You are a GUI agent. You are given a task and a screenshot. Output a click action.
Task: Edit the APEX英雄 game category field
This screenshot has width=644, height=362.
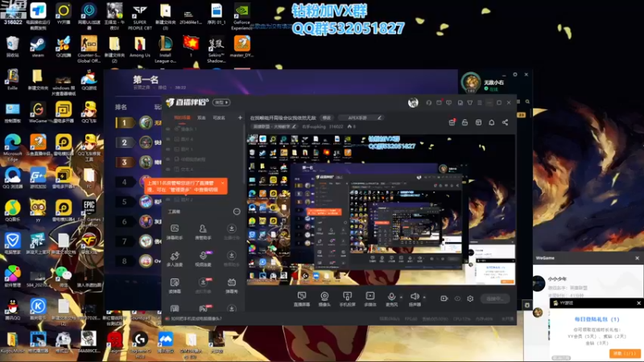pyautogui.click(x=361, y=117)
